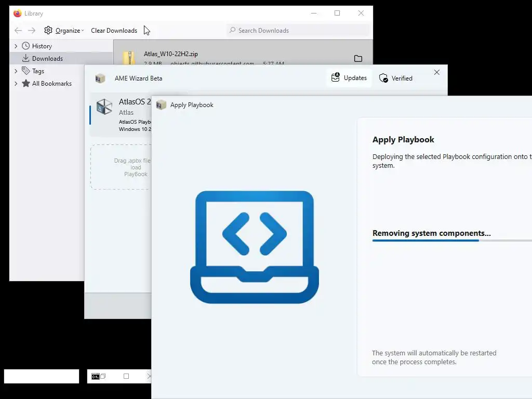Image resolution: width=532 pixels, height=399 pixels.
Task: Click the Drag .apbx file drop area
Action: click(121, 167)
